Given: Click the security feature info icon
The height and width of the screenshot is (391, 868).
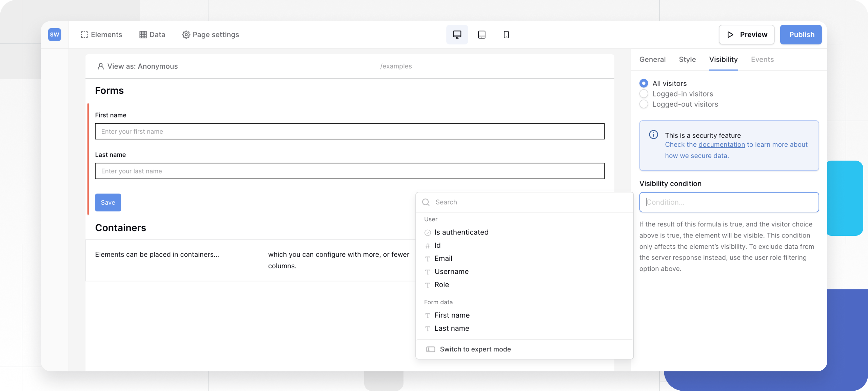Looking at the screenshot, I should tap(653, 135).
